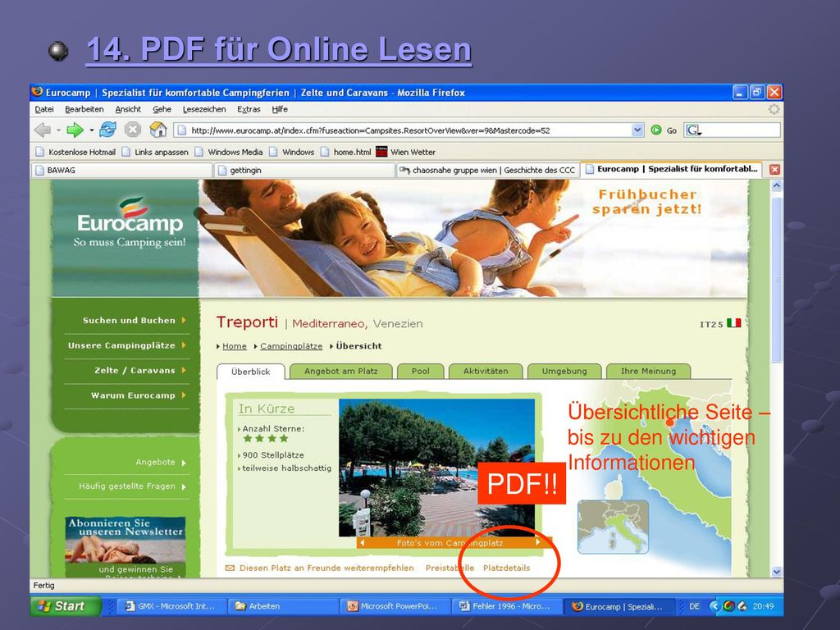Open Windows Media bookmark
The height and width of the screenshot is (630, 840).
(x=229, y=152)
